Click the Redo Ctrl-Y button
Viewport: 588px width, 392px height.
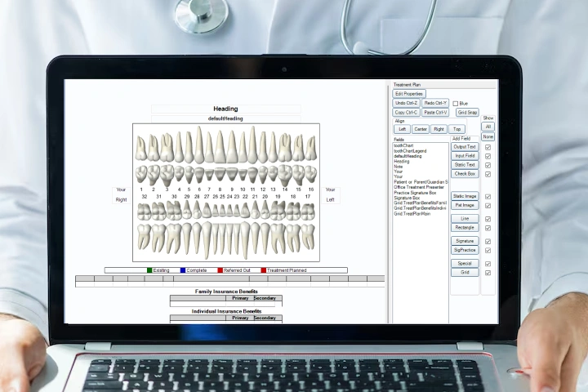(435, 103)
